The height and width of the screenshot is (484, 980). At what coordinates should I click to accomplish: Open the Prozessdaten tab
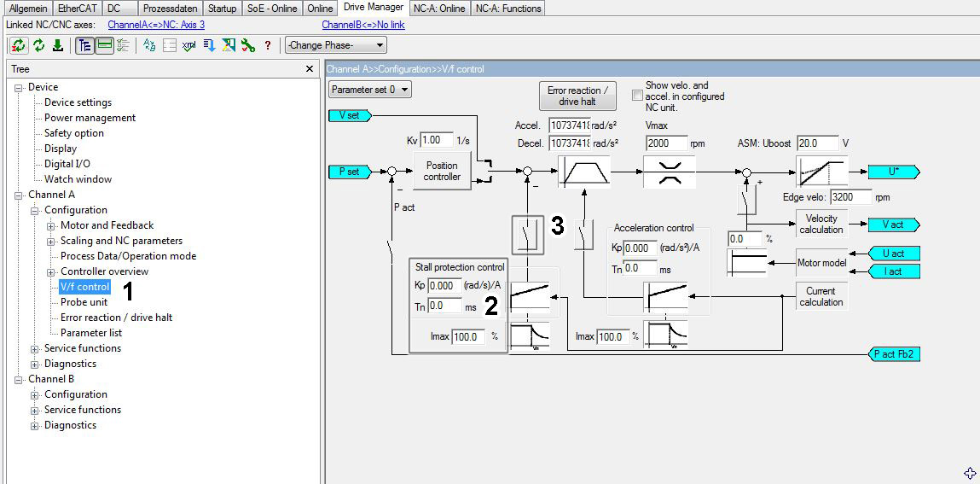(x=170, y=9)
